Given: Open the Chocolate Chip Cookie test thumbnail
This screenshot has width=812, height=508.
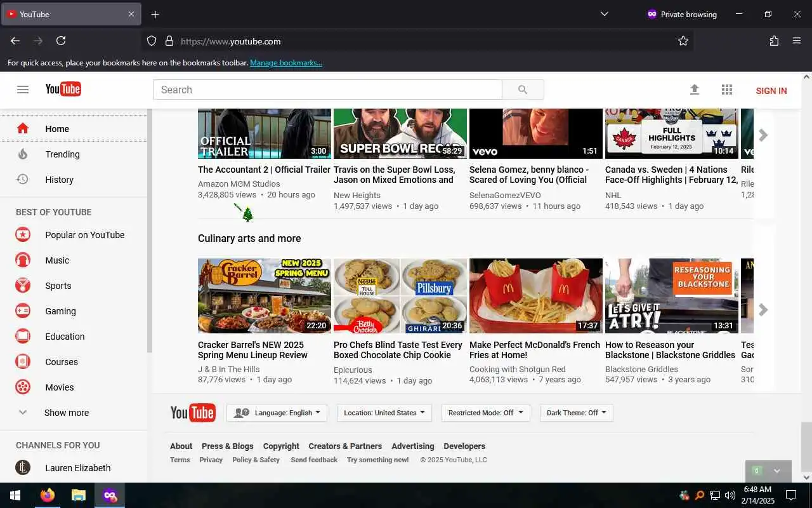Looking at the screenshot, I should [400, 295].
